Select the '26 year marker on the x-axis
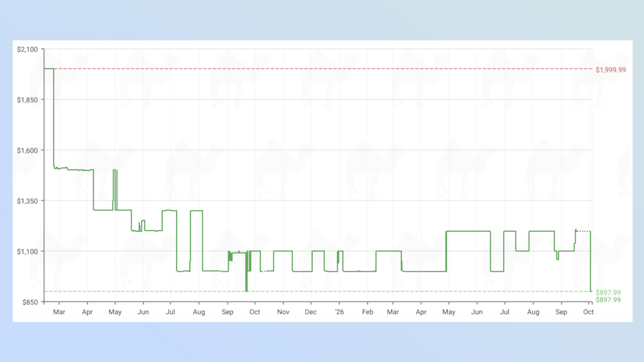Image resolution: width=644 pixels, height=362 pixels. pyautogui.click(x=339, y=312)
